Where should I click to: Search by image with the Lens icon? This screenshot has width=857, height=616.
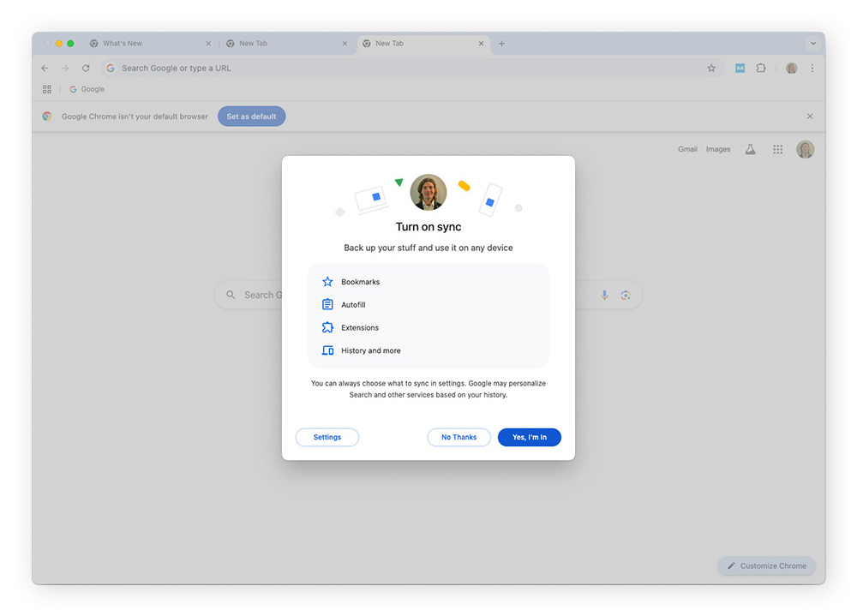626,296
